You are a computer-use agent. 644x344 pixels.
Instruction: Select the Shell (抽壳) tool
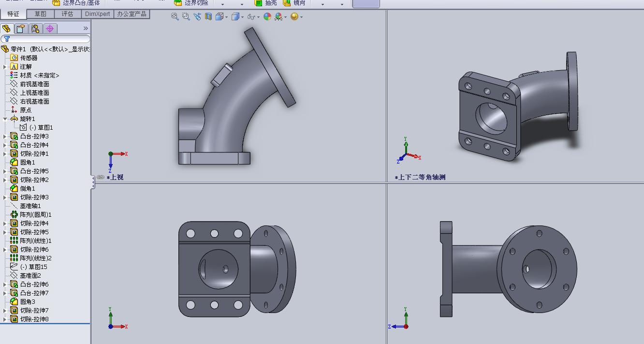(x=265, y=2)
